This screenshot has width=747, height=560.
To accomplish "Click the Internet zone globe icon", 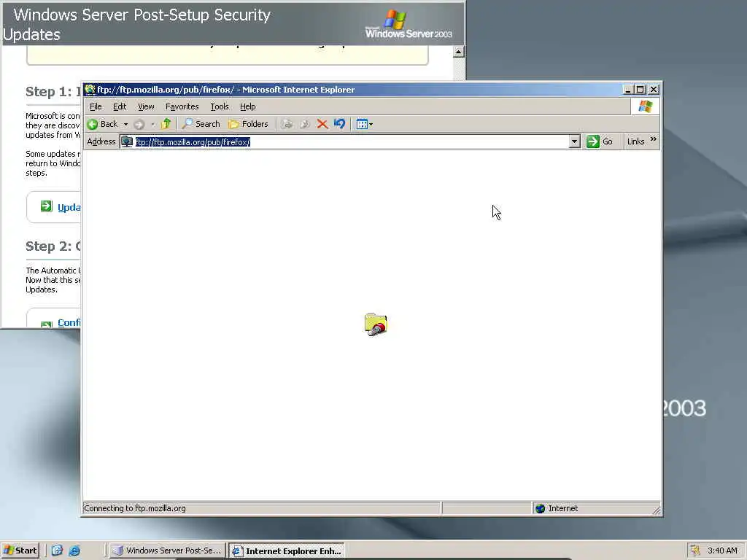I will [x=541, y=508].
